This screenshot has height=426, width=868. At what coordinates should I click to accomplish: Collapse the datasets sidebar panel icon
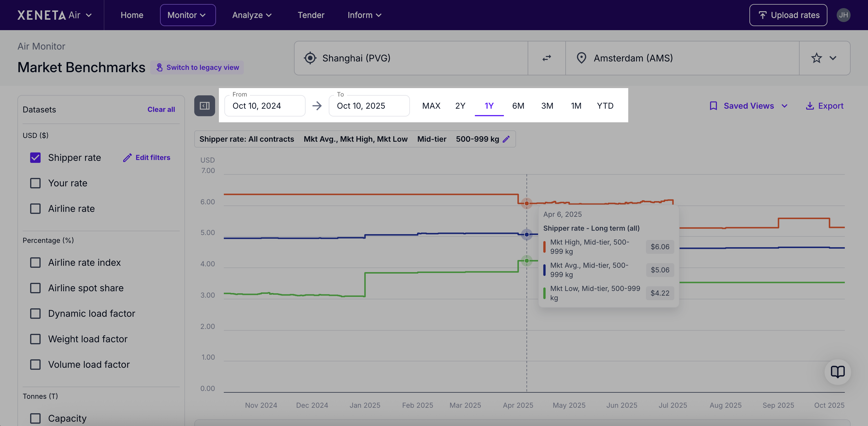(204, 106)
